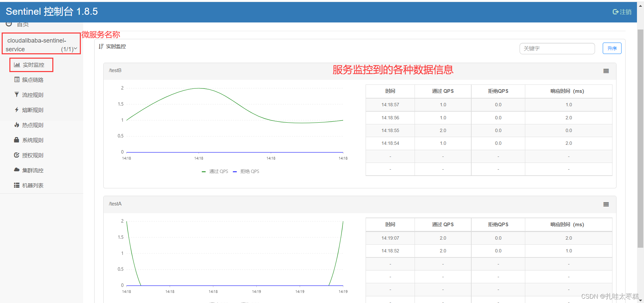Click 响应时间 (ms) header in /testB table

point(569,91)
